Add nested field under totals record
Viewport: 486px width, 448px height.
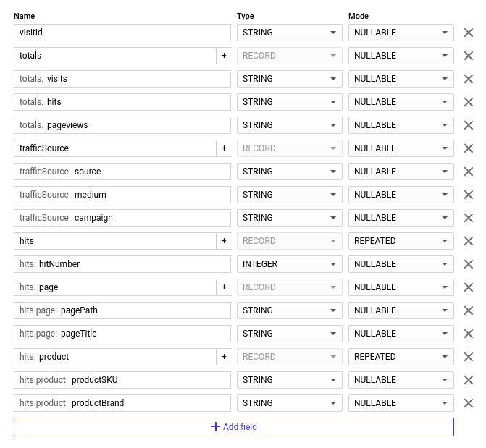(223, 56)
